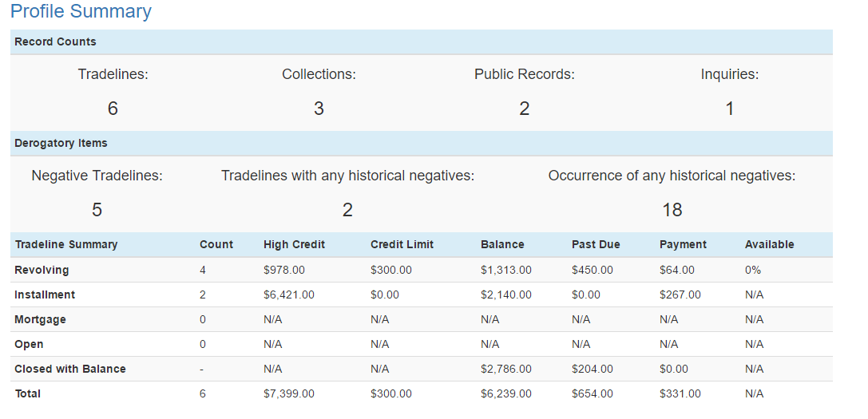Select the Revolving row label

(x=42, y=270)
